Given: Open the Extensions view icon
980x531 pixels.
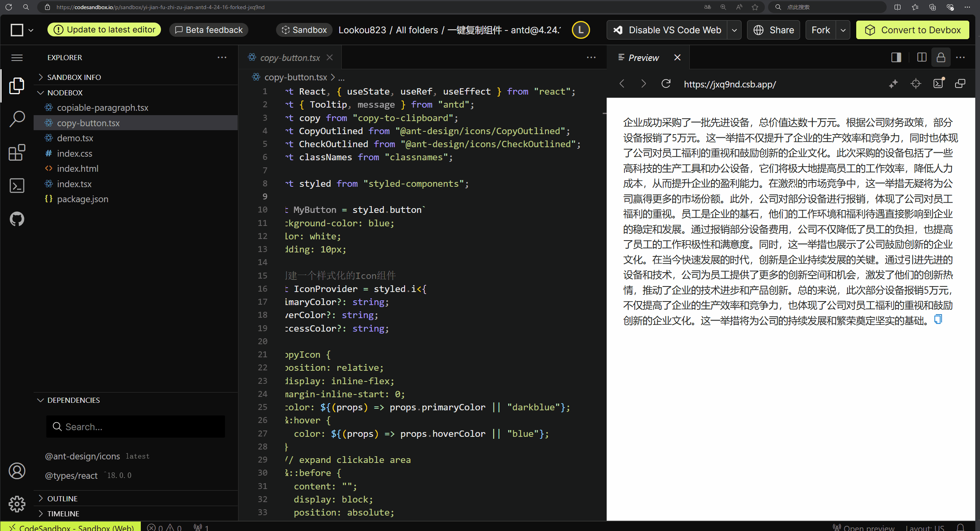Looking at the screenshot, I should [17, 152].
